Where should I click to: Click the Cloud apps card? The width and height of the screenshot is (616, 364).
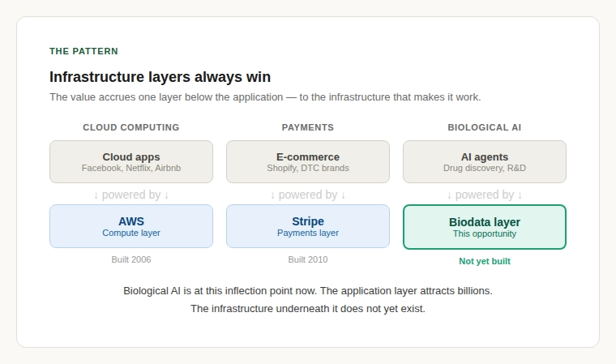click(131, 162)
